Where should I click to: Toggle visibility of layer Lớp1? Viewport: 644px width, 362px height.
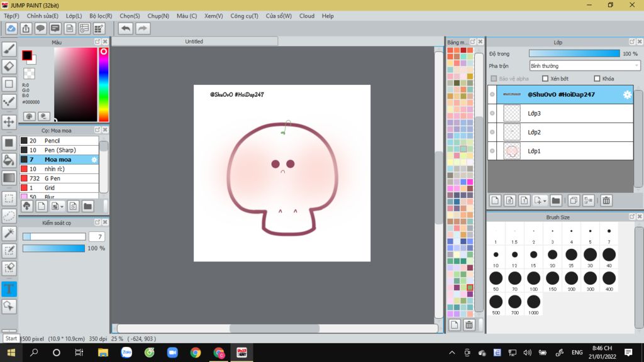pos(492,151)
